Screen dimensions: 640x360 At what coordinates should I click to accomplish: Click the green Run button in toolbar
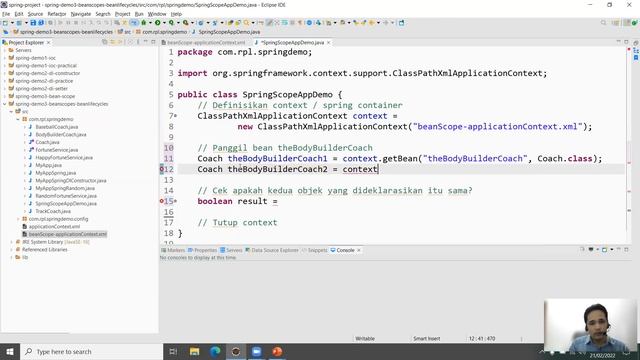pyautogui.click(x=158, y=23)
